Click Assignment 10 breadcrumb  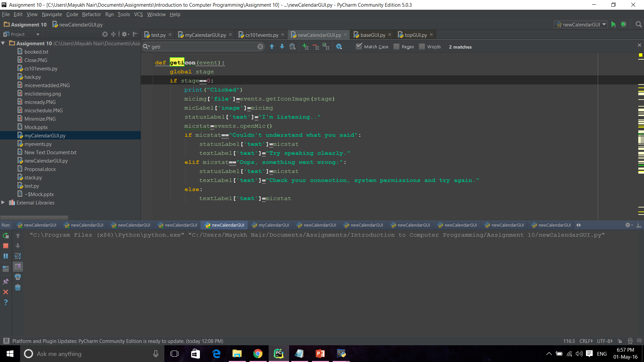pos(25,24)
